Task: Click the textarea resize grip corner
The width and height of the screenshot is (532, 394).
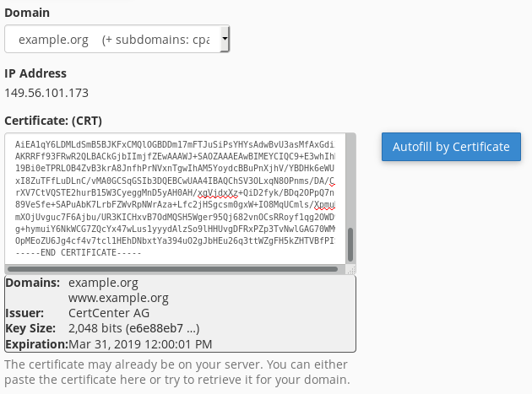Action: click(x=351, y=270)
